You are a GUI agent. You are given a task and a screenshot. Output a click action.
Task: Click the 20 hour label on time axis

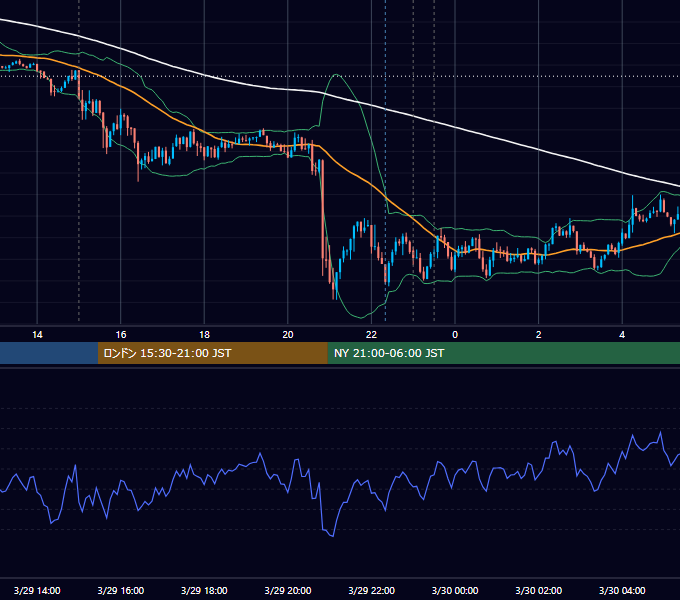tap(288, 335)
